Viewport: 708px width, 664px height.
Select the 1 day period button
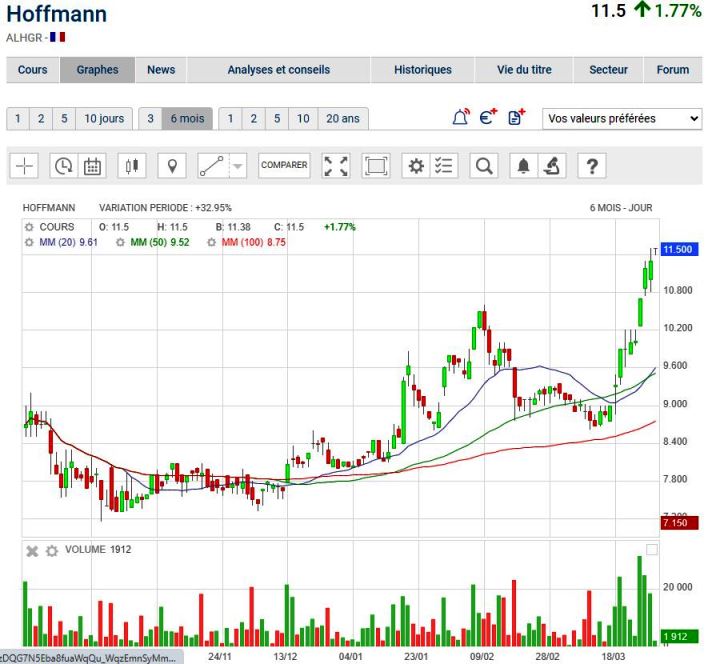pyautogui.click(x=18, y=119)
